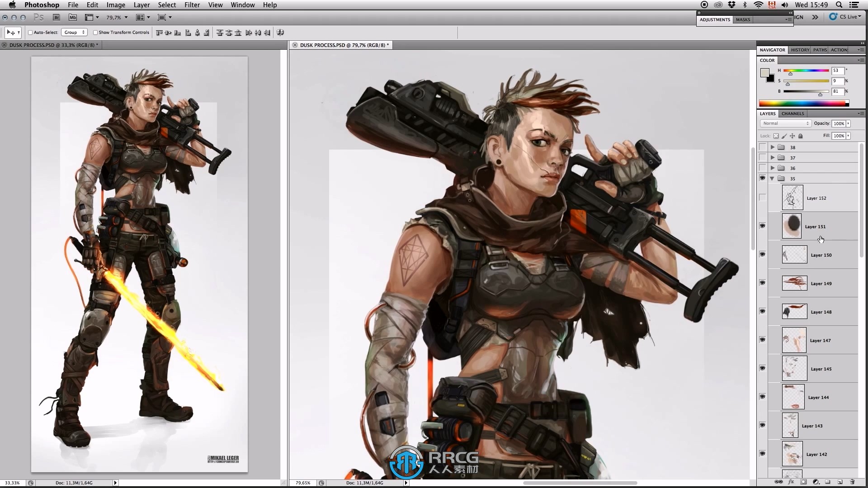868x488 pixels.
Task: Distribute top edges of layers
Action: tap(220, 33)
